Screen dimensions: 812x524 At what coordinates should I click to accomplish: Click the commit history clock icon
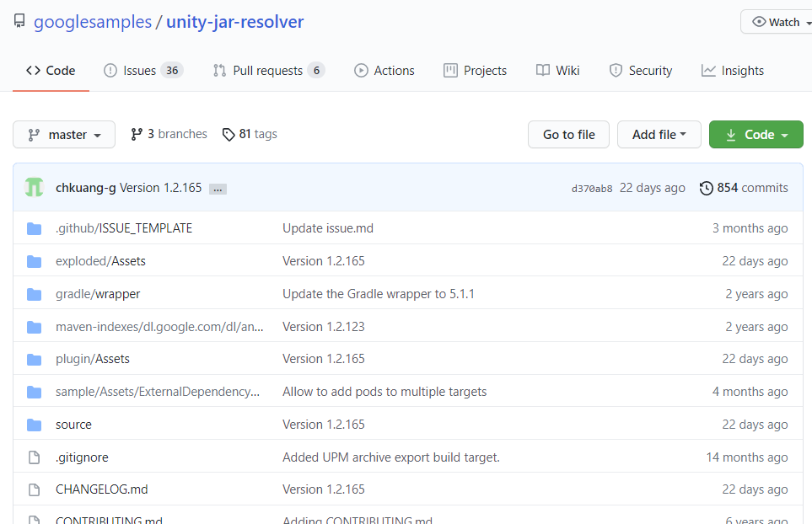[707, 187]
